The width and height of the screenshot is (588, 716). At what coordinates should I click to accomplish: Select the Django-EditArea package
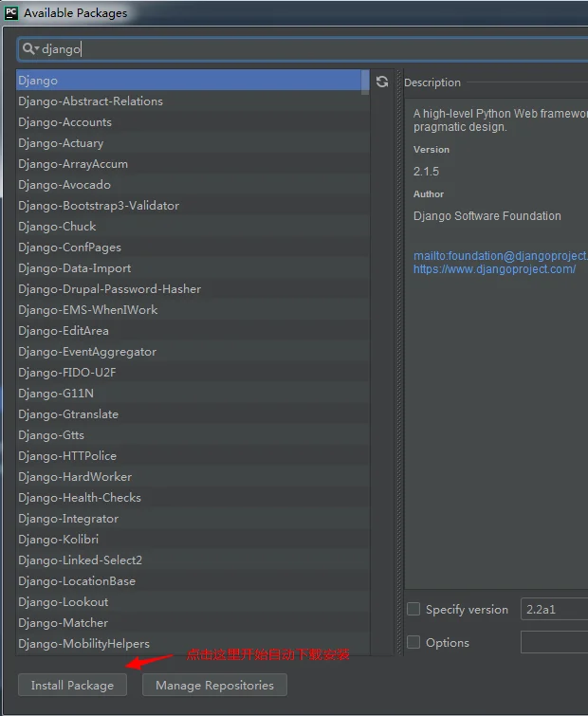coord(193,331)
